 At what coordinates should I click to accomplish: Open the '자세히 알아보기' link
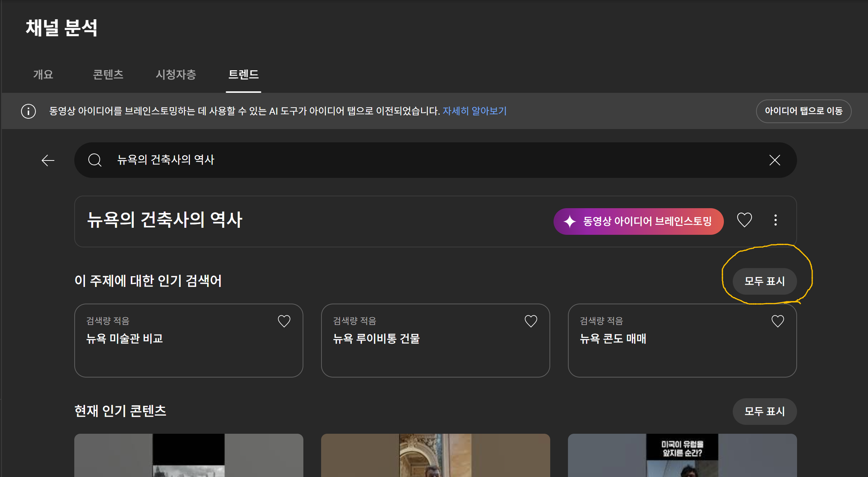point(474,111)
